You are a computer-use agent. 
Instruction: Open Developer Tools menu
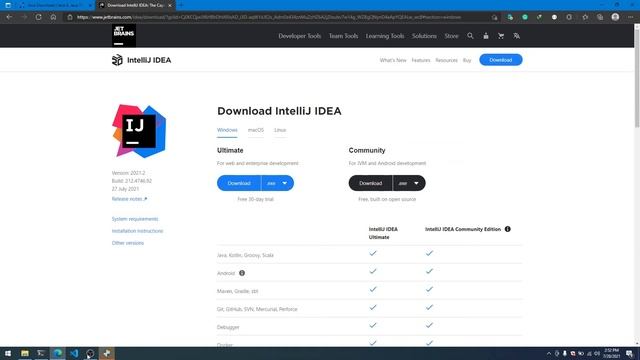[x=300, y=36]
